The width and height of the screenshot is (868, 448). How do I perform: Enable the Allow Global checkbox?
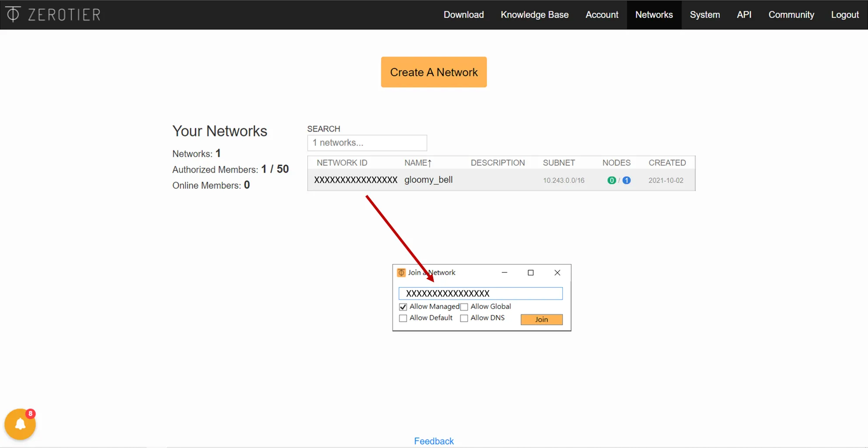(x=464, y=307)
